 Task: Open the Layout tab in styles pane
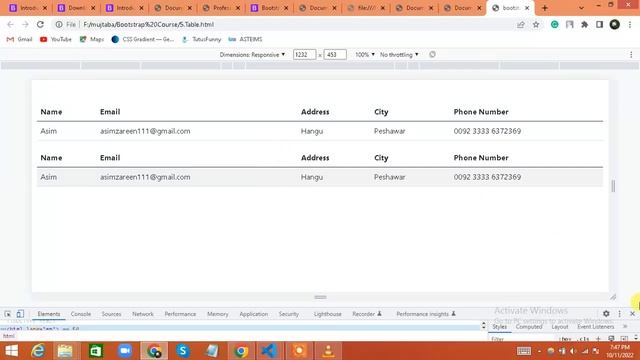(560, 327)
